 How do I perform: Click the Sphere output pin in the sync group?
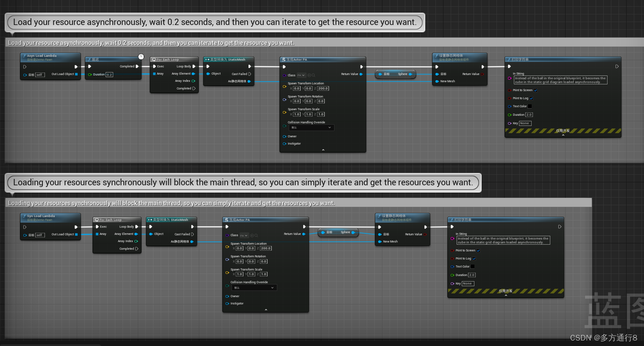point(353,232)
